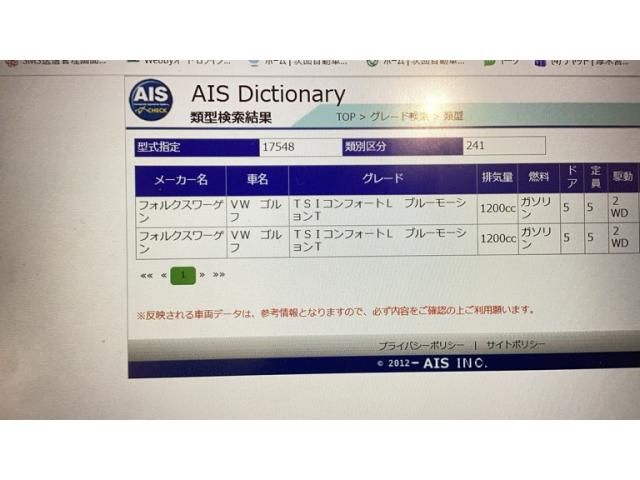Click 1200cc in second result row
Image resolution: width=640 pixels, height=480 pixels.
(498, 239)
